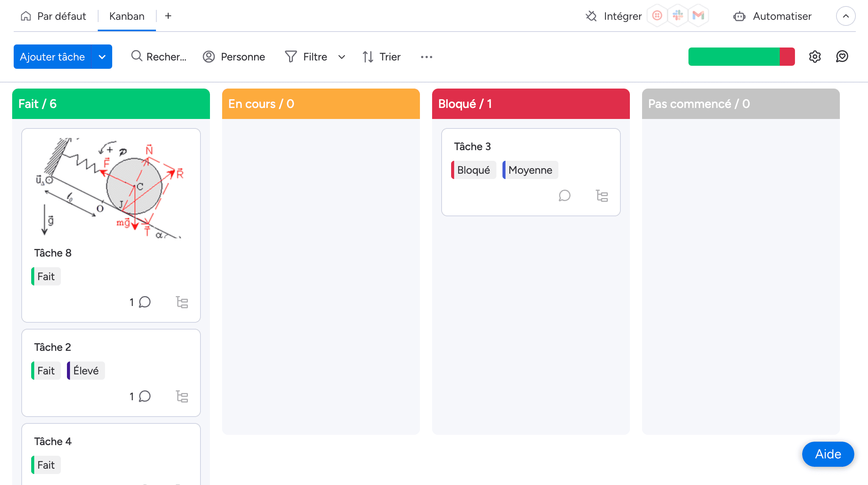
Task: Click the Bloqué / 1 column header
Action: pyautogui.click(x=531, y=104)
